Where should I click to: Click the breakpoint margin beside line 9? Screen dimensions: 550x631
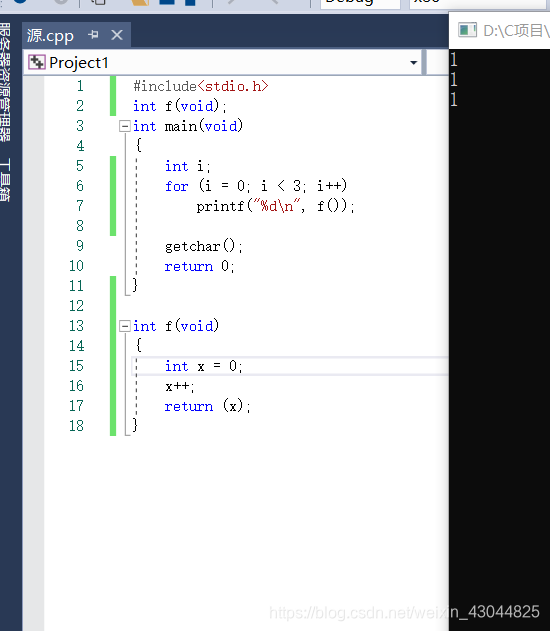(x=34, y=246)
